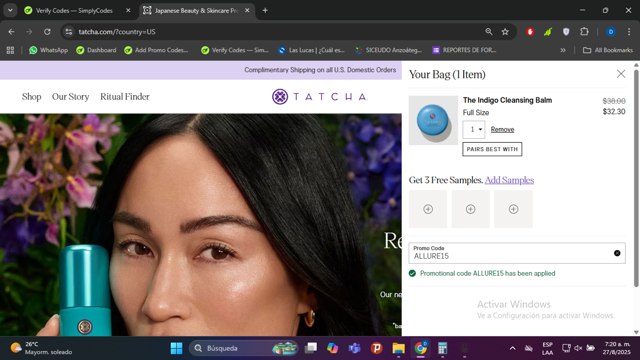Open the Las Lucas bookmark

pyautogui.click(x=311, y=50)
